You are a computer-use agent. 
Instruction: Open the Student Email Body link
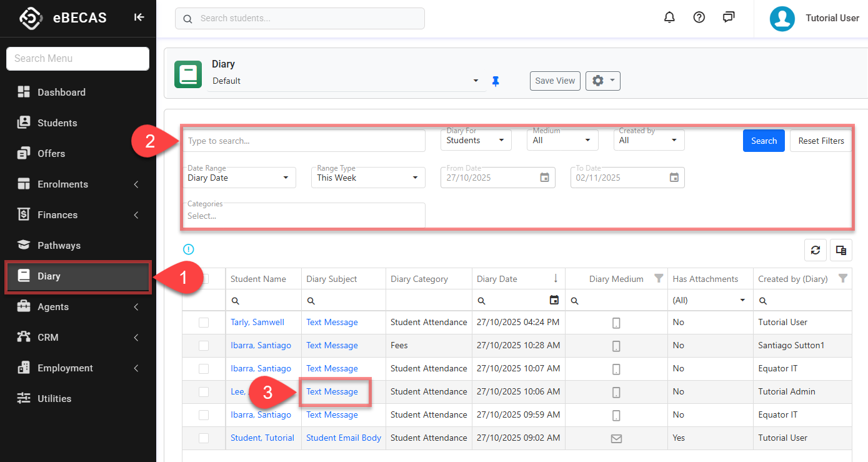(x=343, y=438)
